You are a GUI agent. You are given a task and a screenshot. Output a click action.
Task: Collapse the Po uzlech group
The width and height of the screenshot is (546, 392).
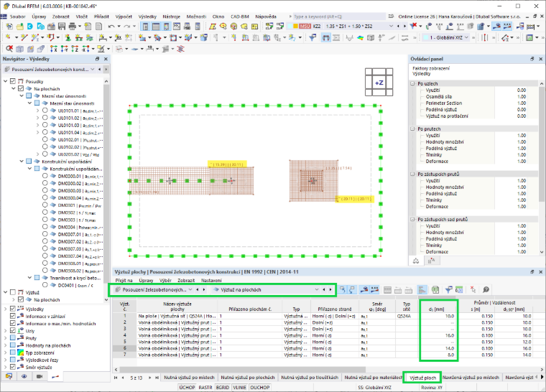point(412,83)
